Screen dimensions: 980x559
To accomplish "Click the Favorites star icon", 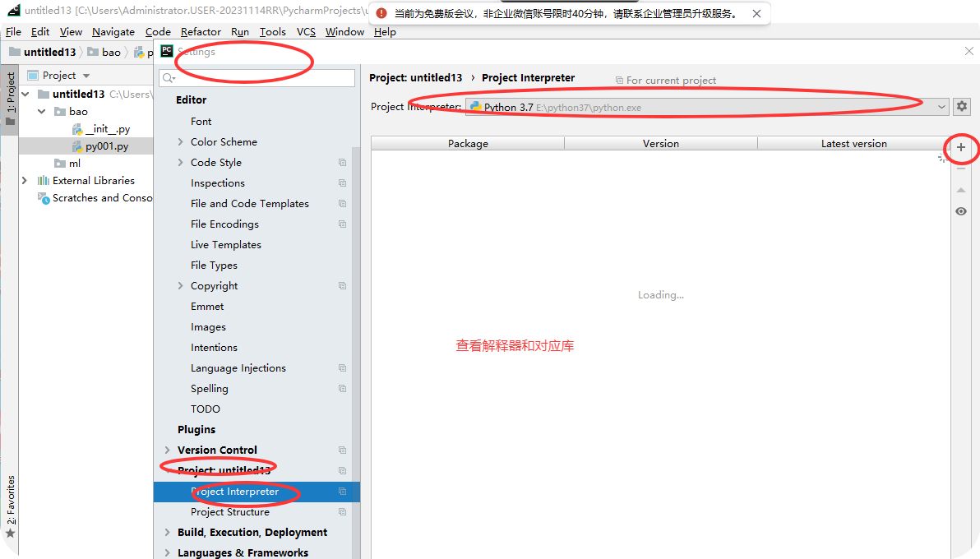I will click(10, 534).
